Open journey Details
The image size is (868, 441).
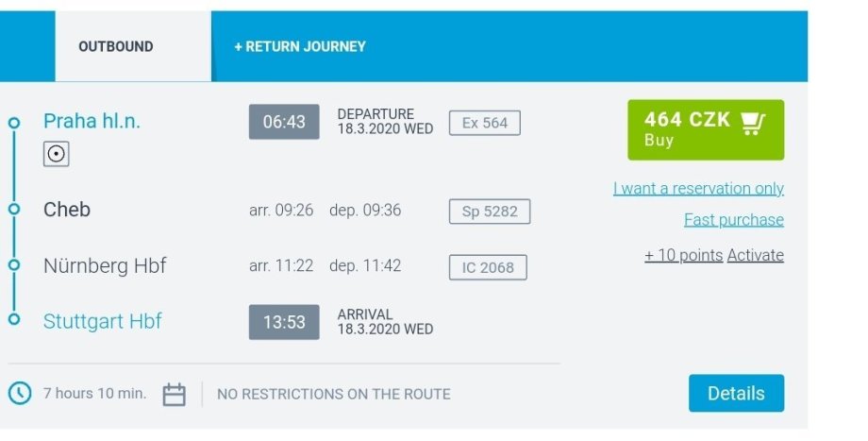(736, 393)
